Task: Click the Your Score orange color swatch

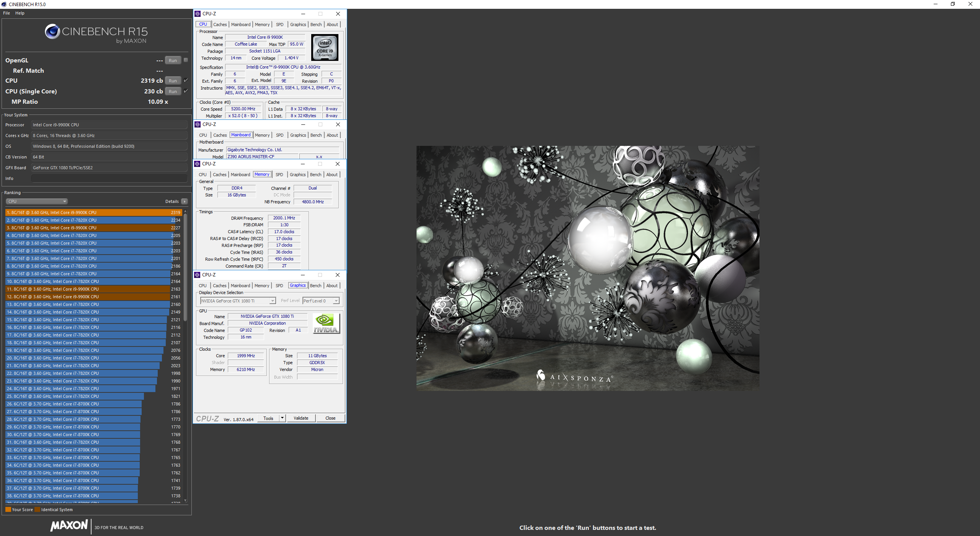Action: (x=8, y=510)
